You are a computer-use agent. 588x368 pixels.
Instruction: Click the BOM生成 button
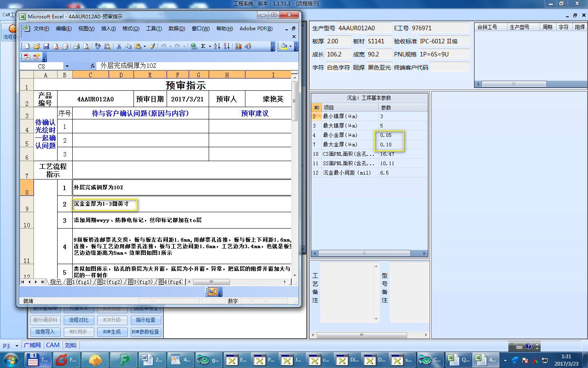[x=112, y=332]
